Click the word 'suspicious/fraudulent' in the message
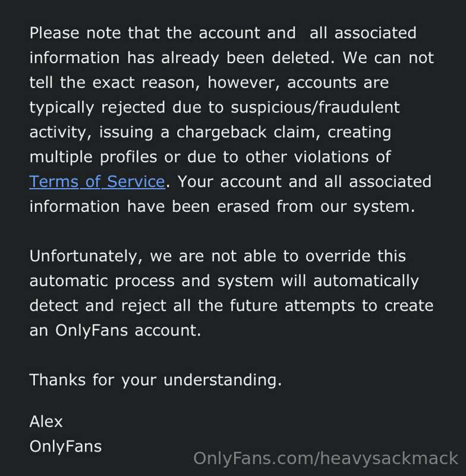 pyautogui.click(x=315, y=107)
